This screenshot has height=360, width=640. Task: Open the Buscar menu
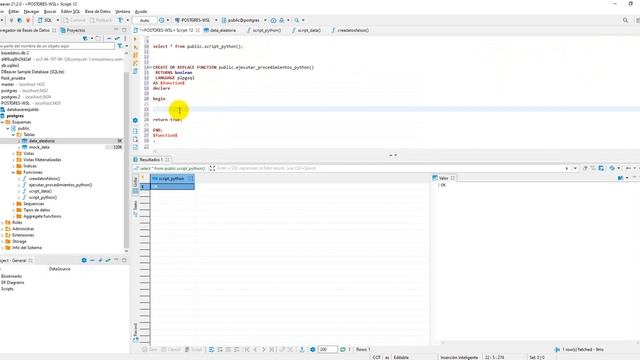[x=50, y=11]
